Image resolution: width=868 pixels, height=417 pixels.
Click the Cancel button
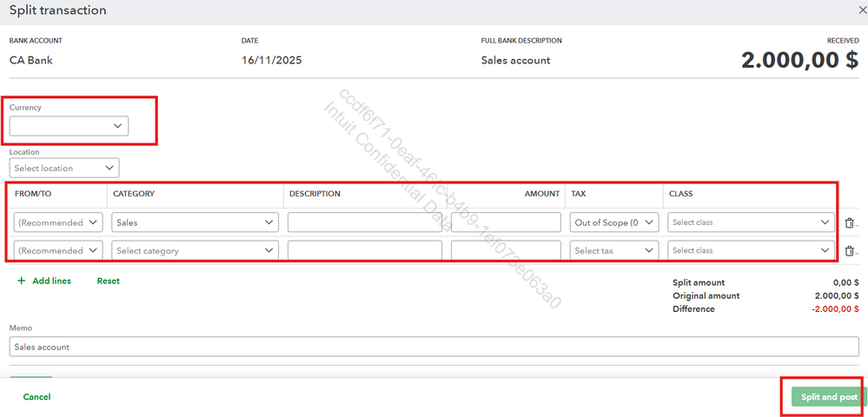click(37, 397)
